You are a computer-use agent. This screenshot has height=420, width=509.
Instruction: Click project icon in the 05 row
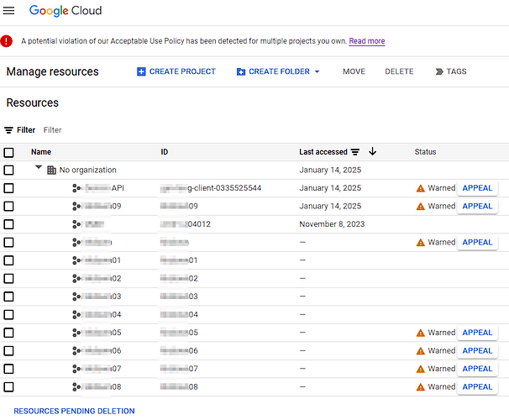pos(76,333)
